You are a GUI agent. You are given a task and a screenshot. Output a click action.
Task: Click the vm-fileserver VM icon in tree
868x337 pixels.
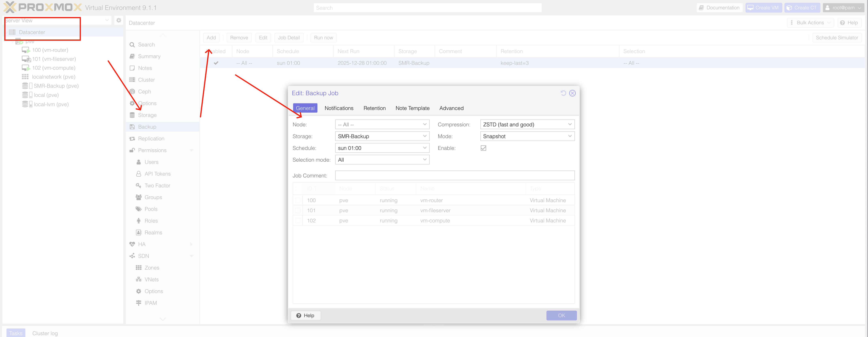[26, 59]
